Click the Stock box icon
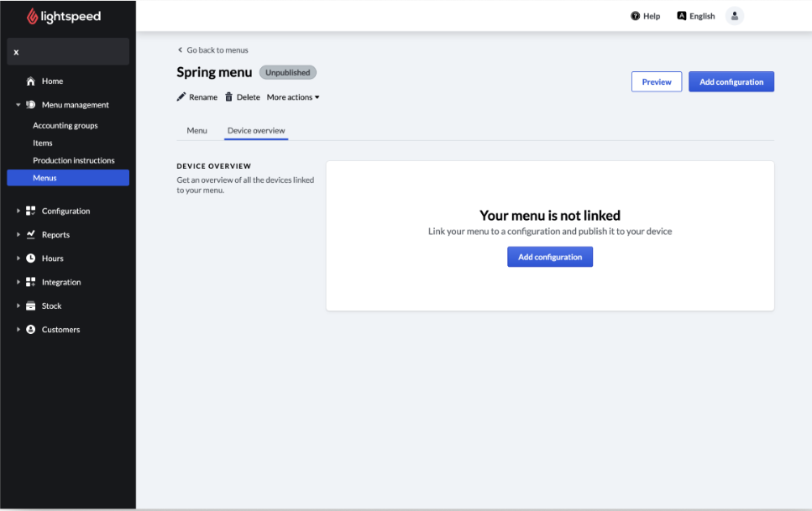The height and width of the screenshot is (511, 812). click(x=31, y=306)
